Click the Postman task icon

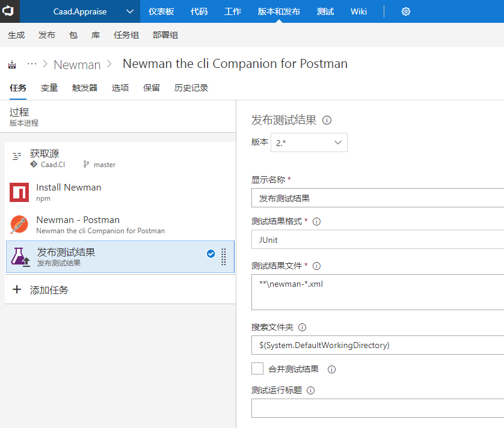[x=19, y=224]
